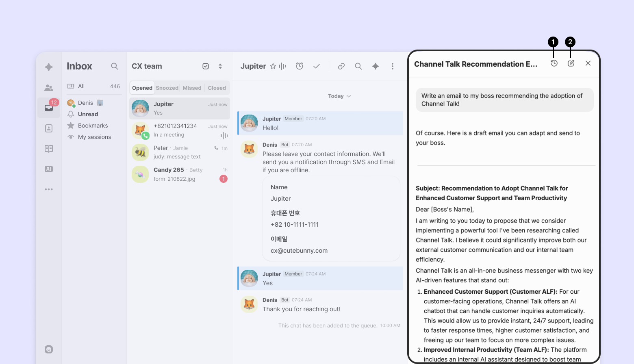Open the Jupiter conversation in the chat list
634x364 pixels.
(180, 108)
